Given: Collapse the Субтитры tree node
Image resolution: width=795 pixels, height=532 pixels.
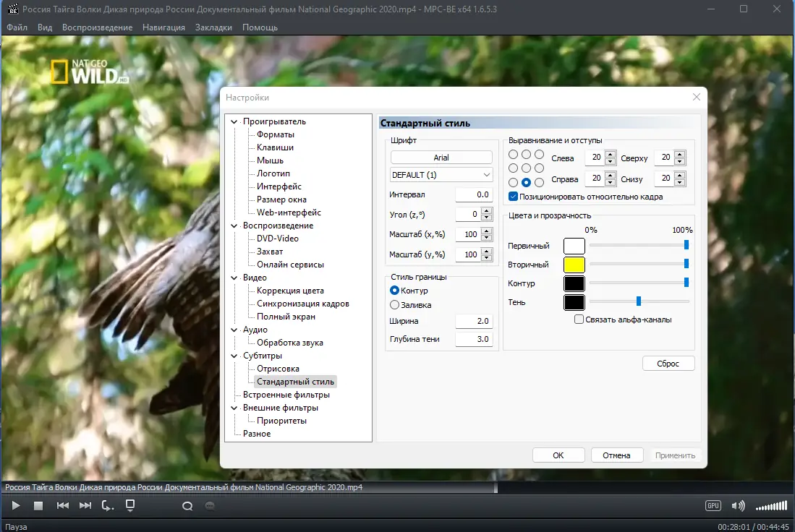Looking at the screenshot, I should coord(234,356).
